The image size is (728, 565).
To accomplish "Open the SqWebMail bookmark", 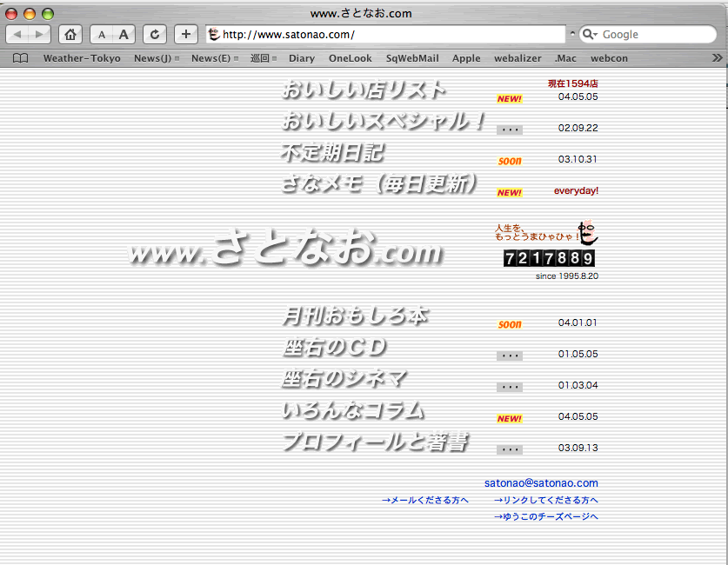I will click(x=412, y=58).
